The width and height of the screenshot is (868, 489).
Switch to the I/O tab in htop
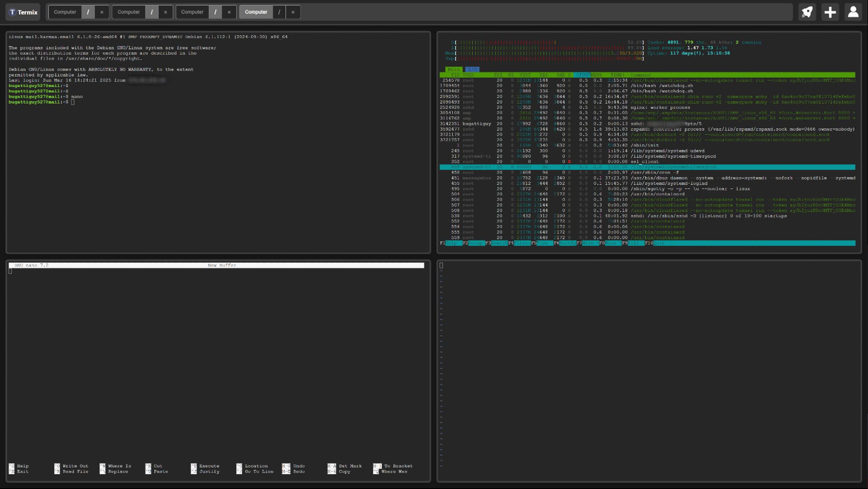click(473, 69)
